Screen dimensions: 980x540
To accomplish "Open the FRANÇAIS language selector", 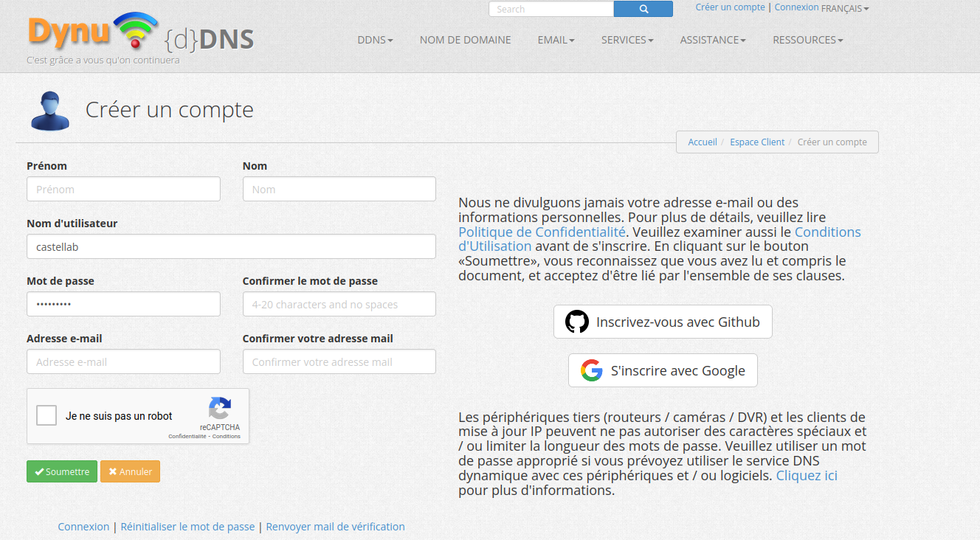I will pyautogui.click(x=845, y=9).
